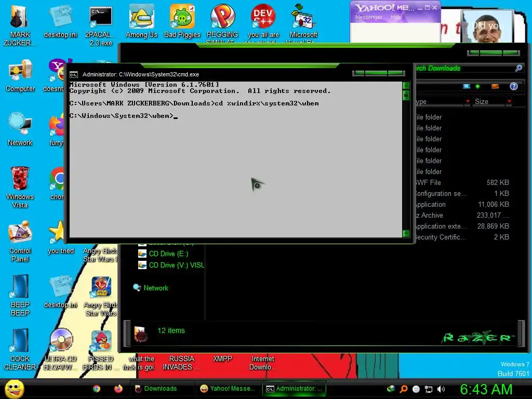Click the network tray icon
Viewport: 532px width, 399px height.
[x=429, y=389]
